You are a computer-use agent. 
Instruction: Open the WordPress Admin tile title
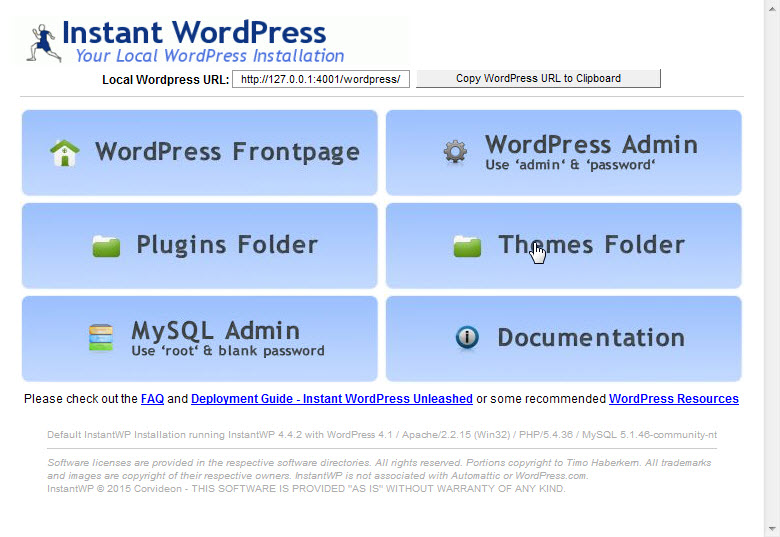[x=591, y=145]
